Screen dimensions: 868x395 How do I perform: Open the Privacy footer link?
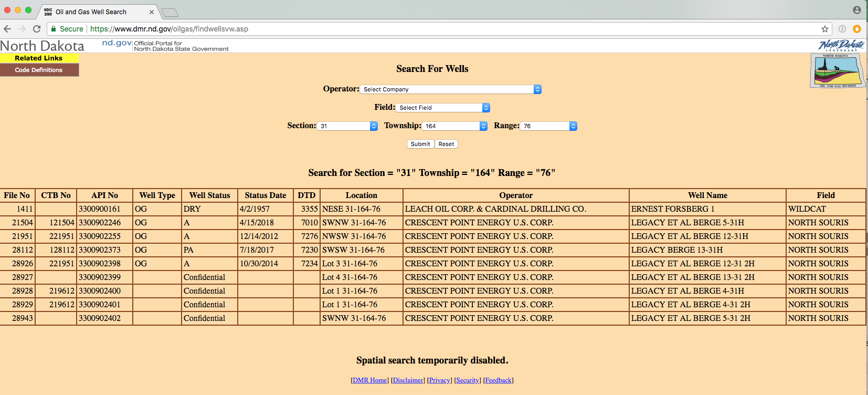tap(440, 380)
